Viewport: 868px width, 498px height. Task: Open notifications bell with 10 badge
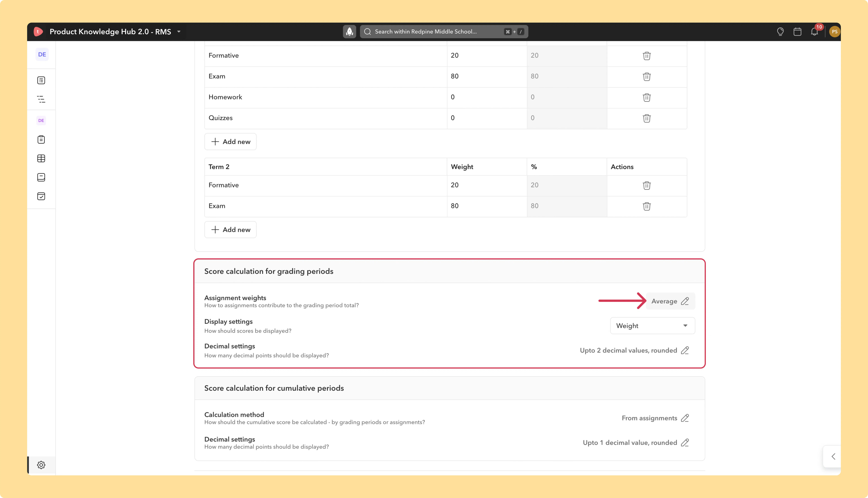pyautogui.click(x=815, y=32)
